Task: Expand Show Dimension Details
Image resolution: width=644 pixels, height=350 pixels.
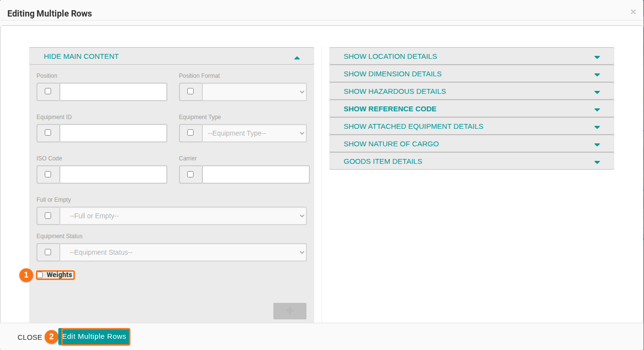Action: click(472, 74)
